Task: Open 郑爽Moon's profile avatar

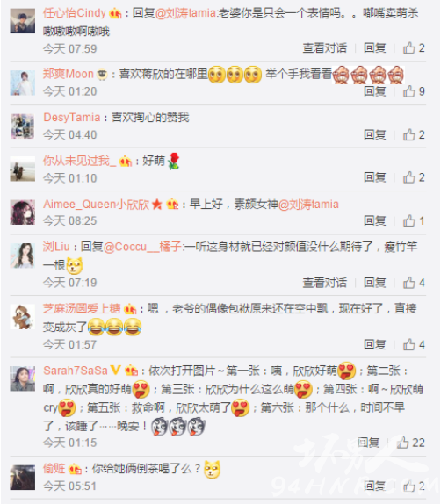Action: tap(23, 83)
